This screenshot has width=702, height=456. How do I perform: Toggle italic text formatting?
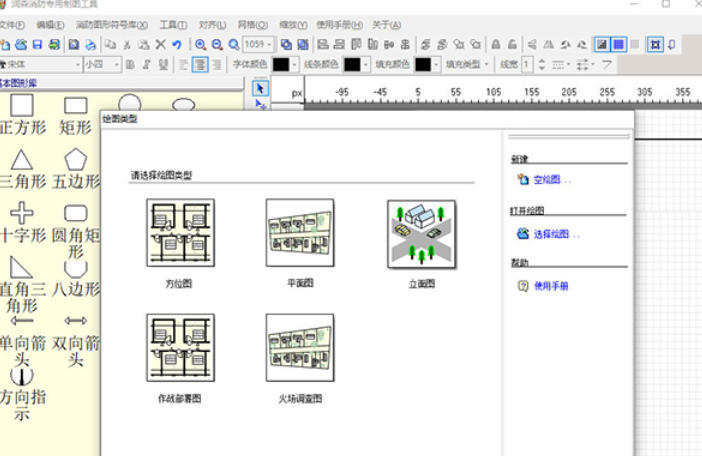point(146,65)
